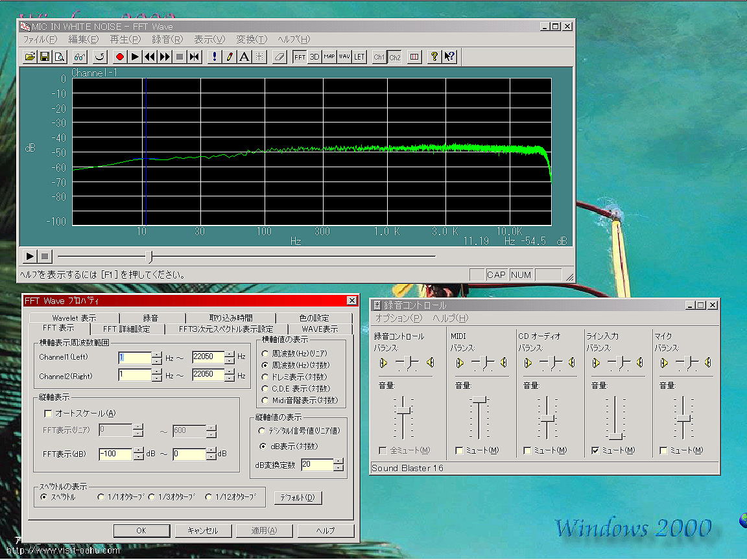Open オプション(P) menu in 録音コントロール window

(x=399, y=318)
